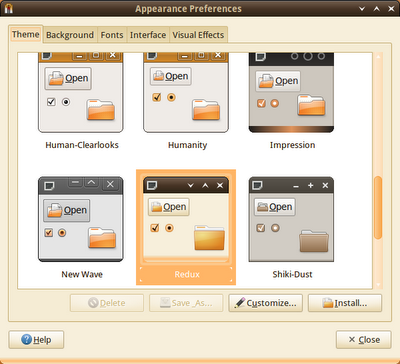
Task: Close the Appearance Preferences dialog
Action: pyautogui.click(x=364, y=340)
